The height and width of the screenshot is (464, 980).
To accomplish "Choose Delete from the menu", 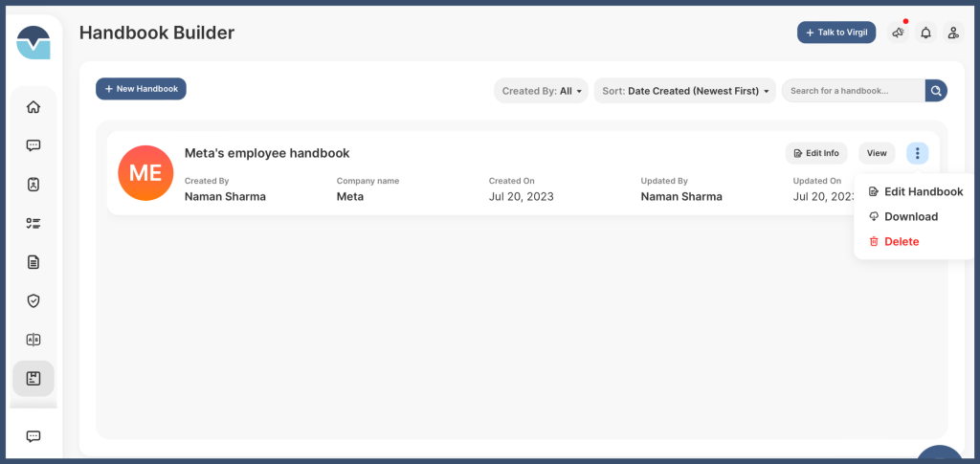I will [x=895, y=242].
